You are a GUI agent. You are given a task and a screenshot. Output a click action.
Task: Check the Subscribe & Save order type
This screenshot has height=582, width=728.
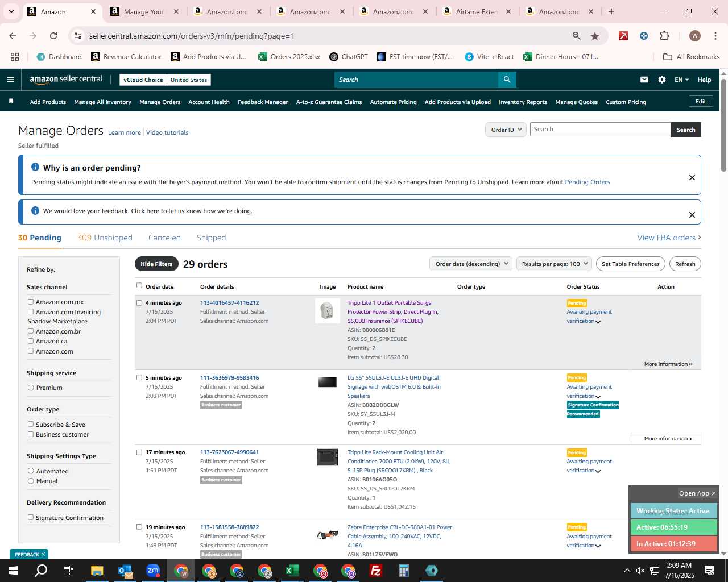(x=31, y=424)
